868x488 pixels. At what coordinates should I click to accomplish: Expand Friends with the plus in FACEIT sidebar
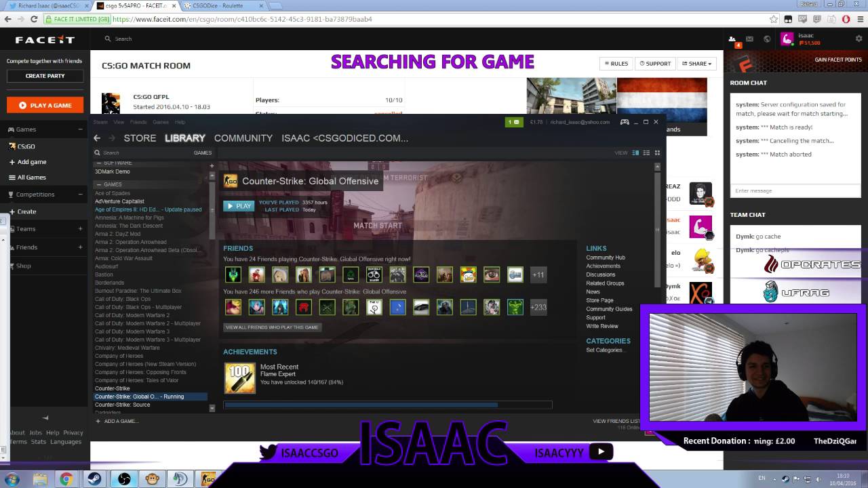click(x=80, y=247)
